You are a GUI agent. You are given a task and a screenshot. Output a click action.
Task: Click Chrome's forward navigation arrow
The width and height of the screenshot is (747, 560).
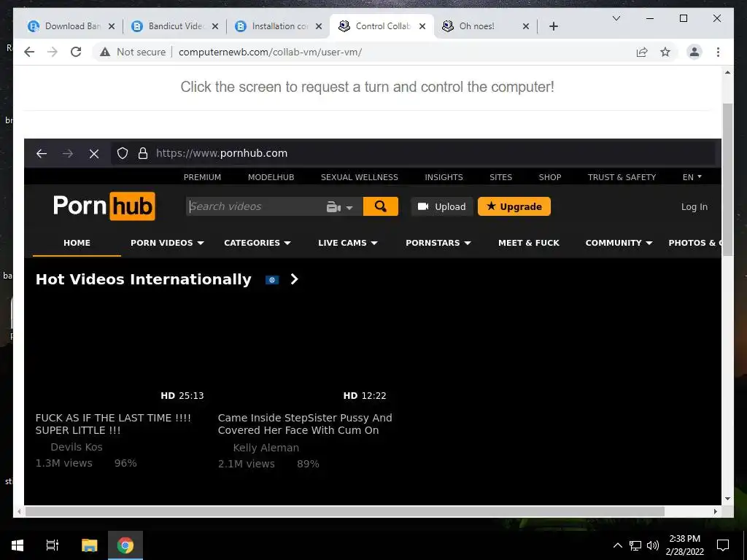53,52
